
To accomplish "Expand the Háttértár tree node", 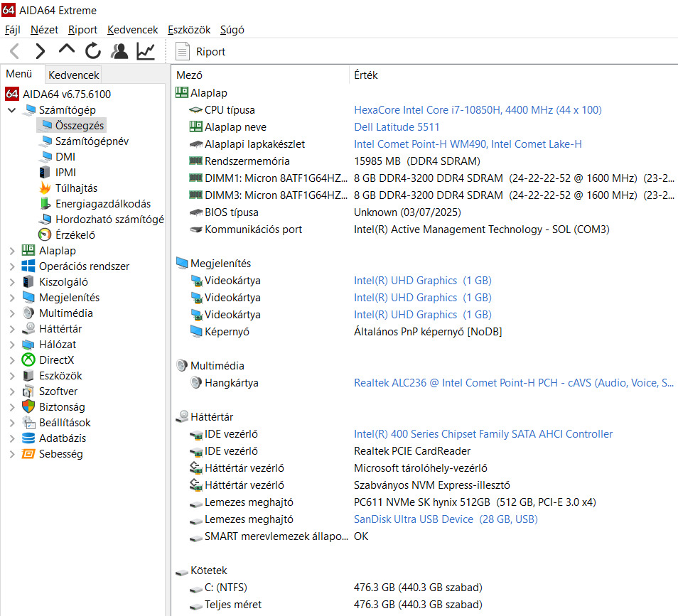I will tap(12, 329).
